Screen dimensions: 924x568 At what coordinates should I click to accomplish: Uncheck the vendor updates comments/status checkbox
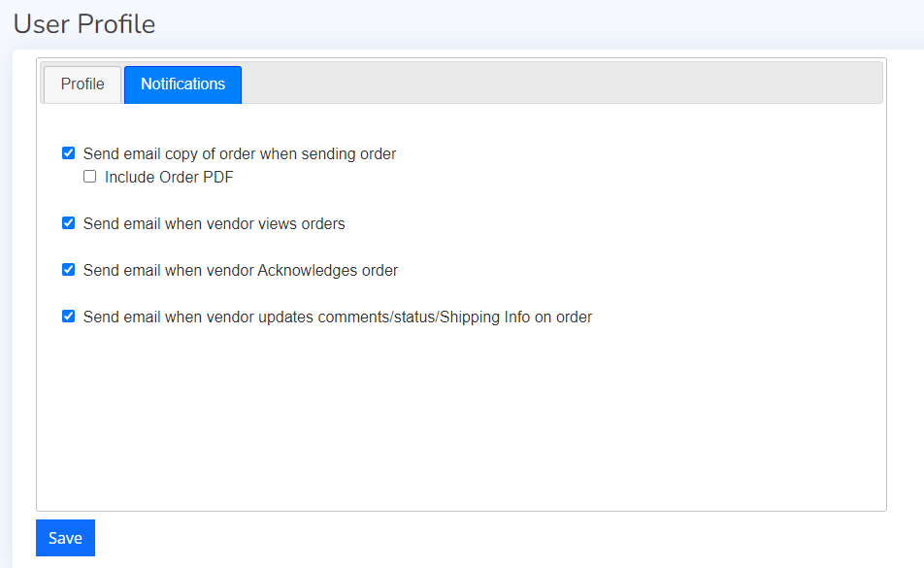(x=69, y=317)
